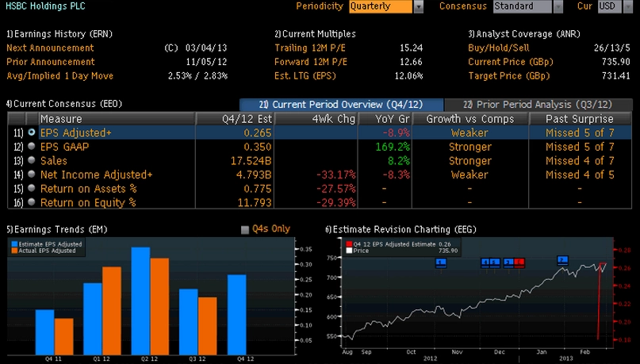
Task: Click the orange Q1 12 actual bar
Action: [x=112, y=311]
